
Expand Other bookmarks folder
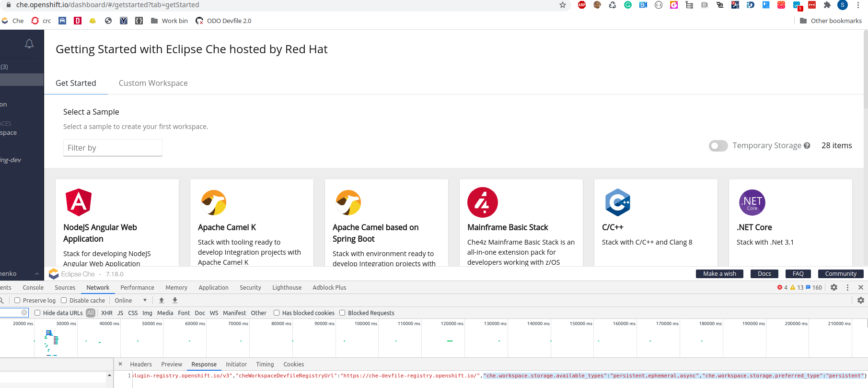[x=831, y=21]
